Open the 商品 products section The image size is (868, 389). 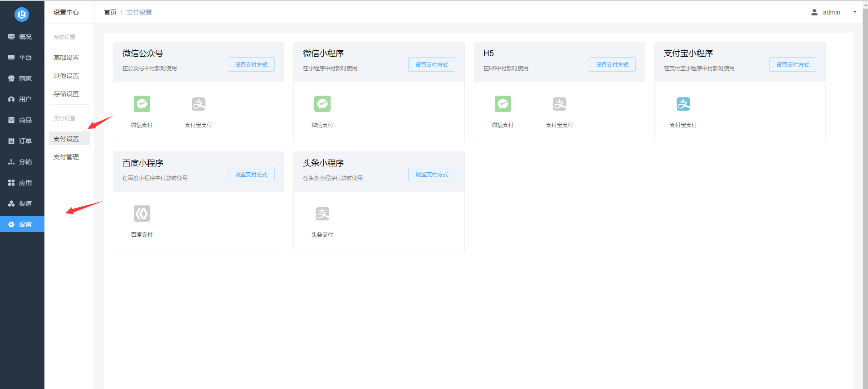(x=22, y=120)
